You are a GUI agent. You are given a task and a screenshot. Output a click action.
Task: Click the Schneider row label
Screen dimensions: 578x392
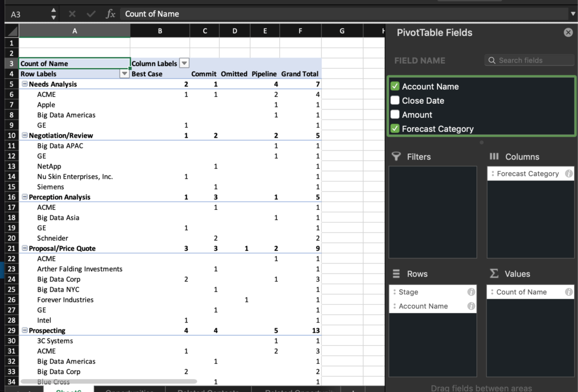[x=52, y=238]
